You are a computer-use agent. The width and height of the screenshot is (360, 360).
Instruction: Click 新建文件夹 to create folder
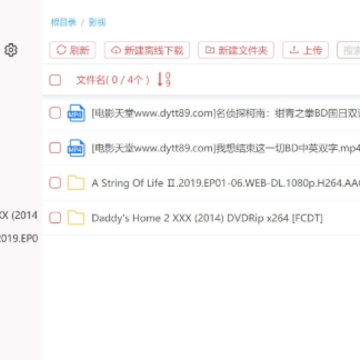[x=236, y=50]
